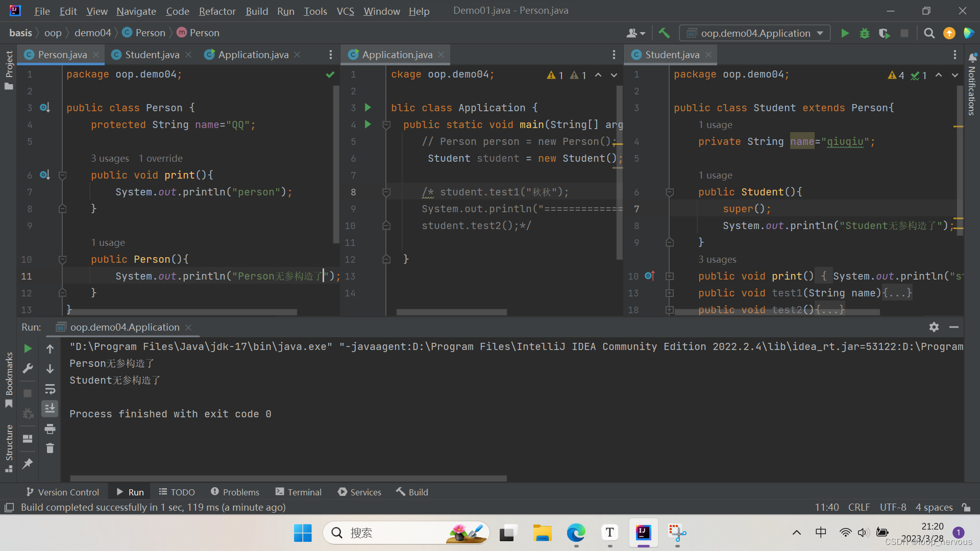Screen dimensions: 980x551
Task: Open the JetBrains Toolbox colorful icon
Action: pos(968,33)
